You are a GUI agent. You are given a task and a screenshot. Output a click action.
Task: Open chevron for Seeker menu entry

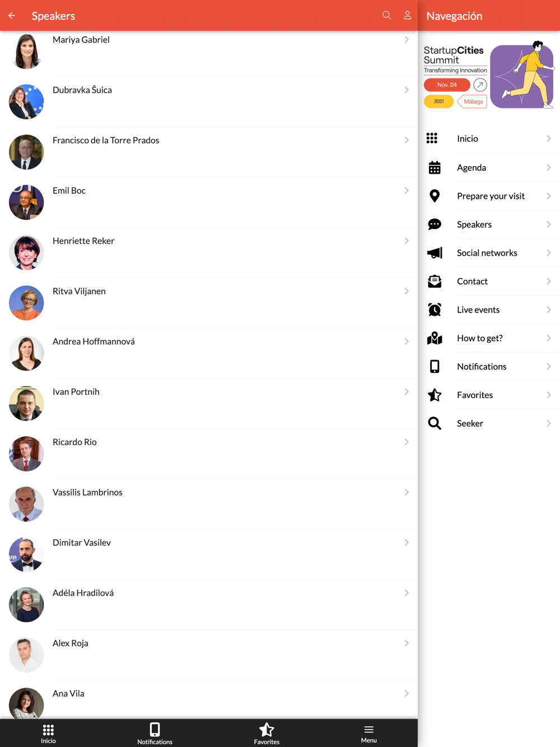[x=549, y=423]
